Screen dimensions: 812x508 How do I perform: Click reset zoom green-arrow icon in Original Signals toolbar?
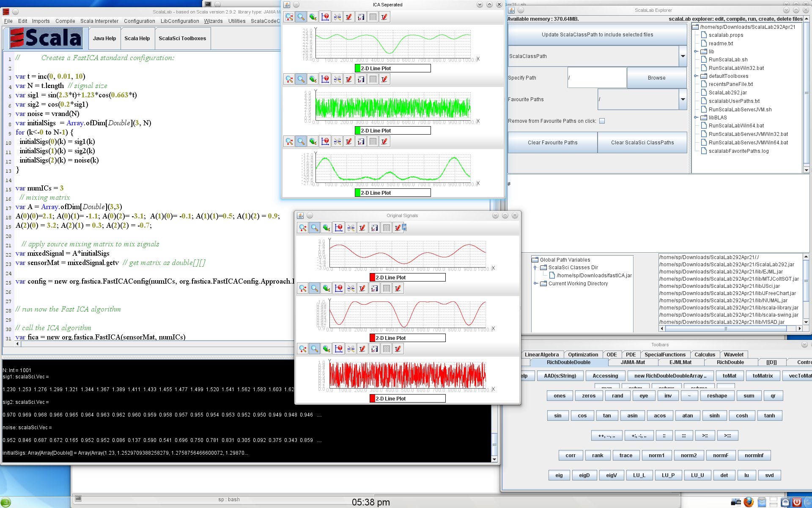pyautogui.click(x=326, y=228)
